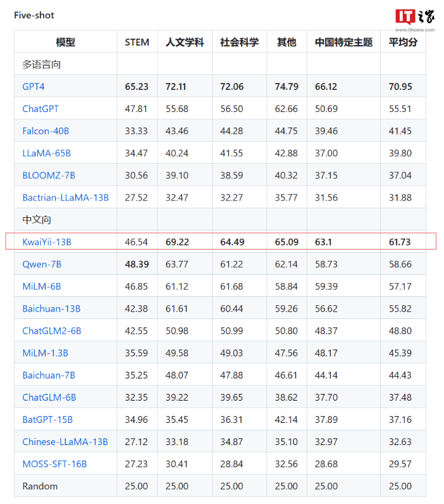Screen dimensions: 444x504
Task: Click MiLM-6B average score 57.17
Action: (400, 286)
